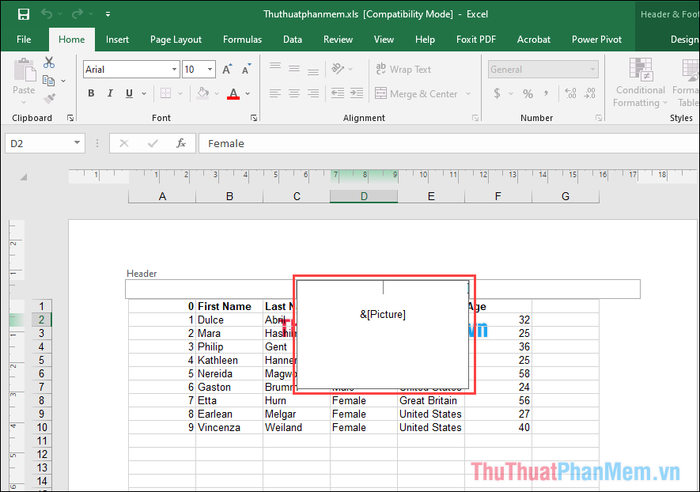Click the Cut scissors icon
This screenshot has width=700, height=492.
49,63
